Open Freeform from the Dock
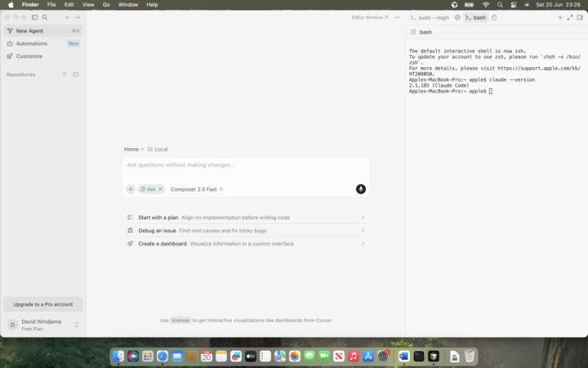This screenshot has height=368, width=588. [x=236, y=356]
